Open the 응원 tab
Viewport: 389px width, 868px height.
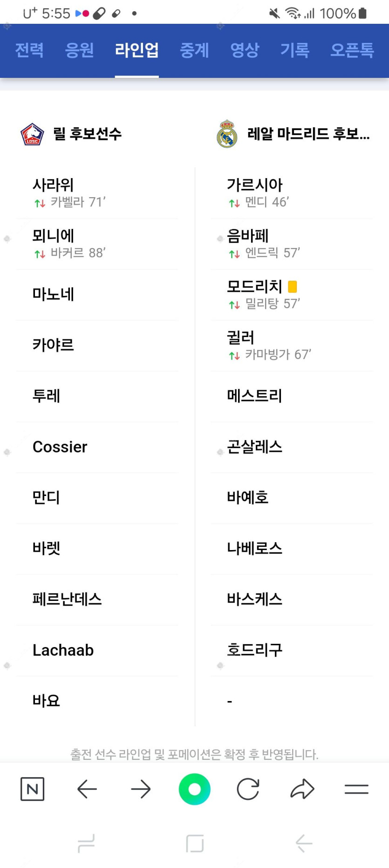[x=79, y=50]
